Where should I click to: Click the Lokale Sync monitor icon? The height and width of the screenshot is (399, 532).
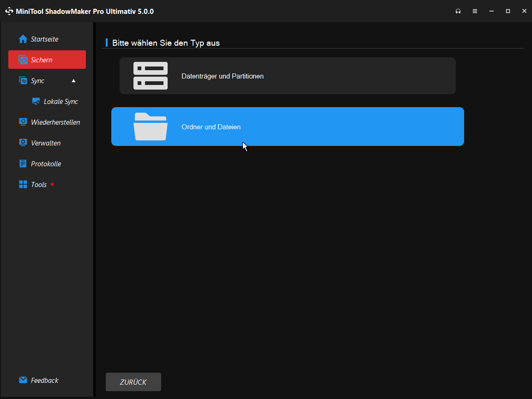click(36, 102)
